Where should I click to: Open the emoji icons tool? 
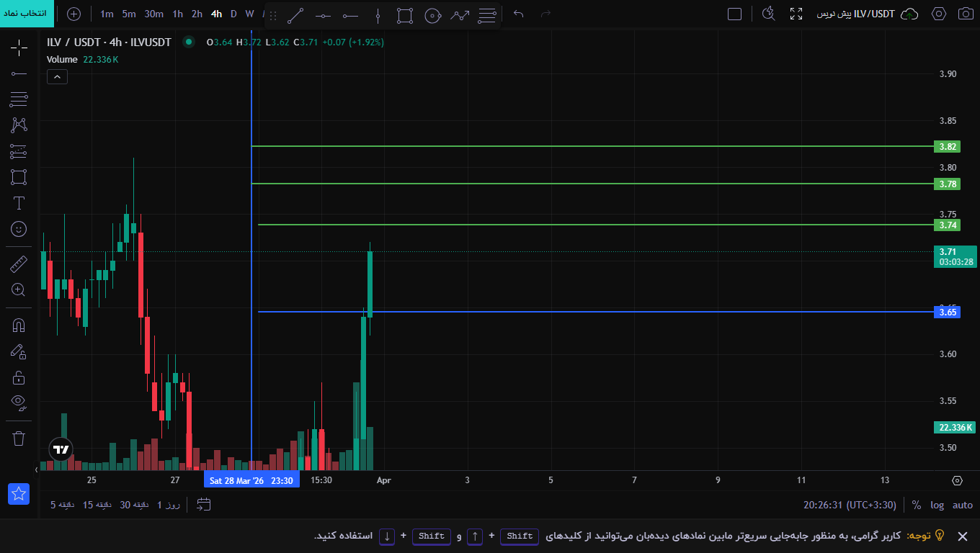tap(19, 229)
